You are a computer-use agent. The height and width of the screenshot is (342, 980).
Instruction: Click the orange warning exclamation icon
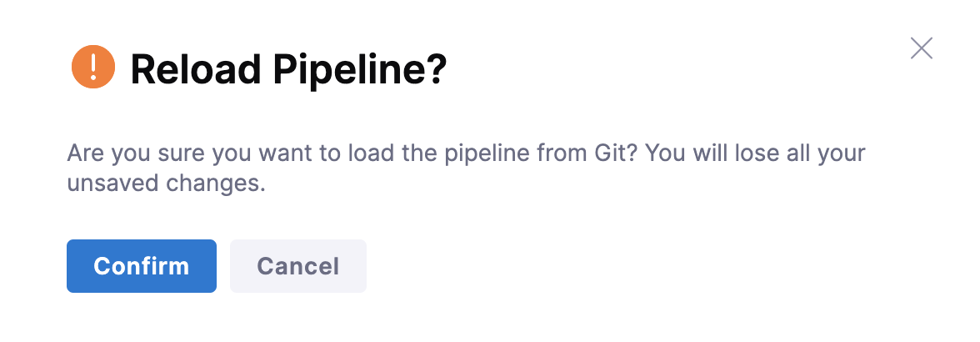pos(92,67)
